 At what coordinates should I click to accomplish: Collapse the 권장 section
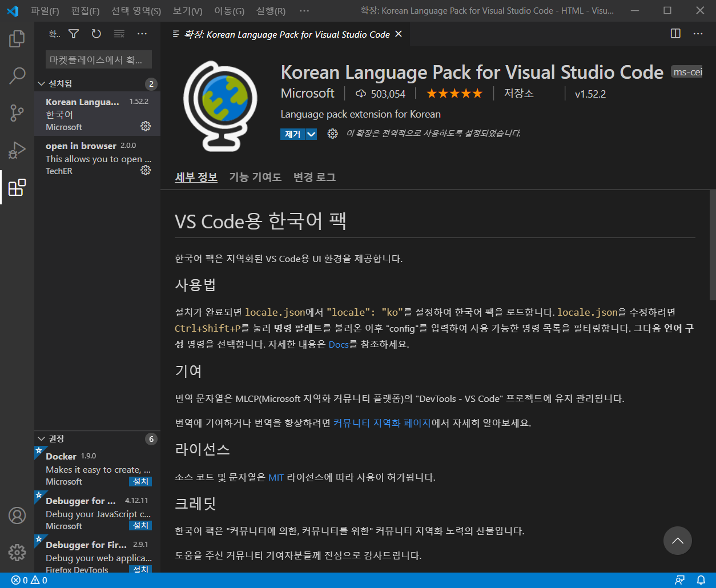click(x=97, y=438)
